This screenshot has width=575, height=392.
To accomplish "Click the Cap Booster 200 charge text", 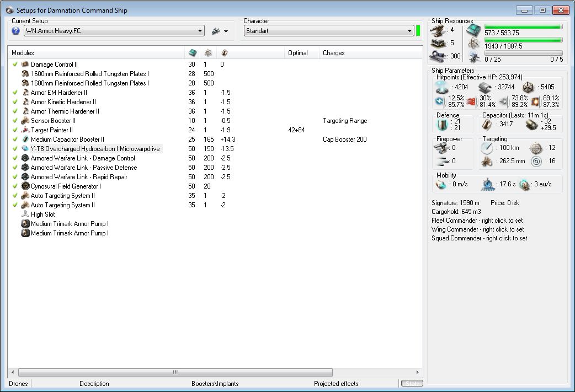I will [x=344, y=139].
